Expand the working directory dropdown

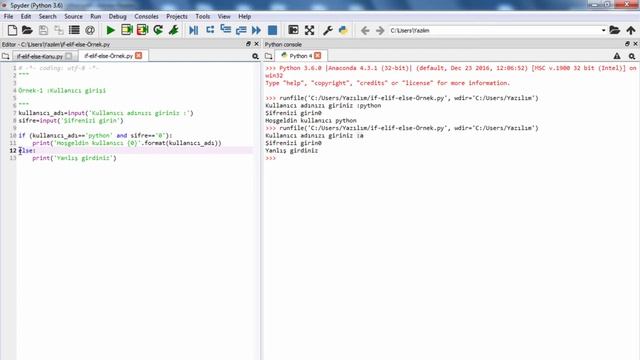603,30
